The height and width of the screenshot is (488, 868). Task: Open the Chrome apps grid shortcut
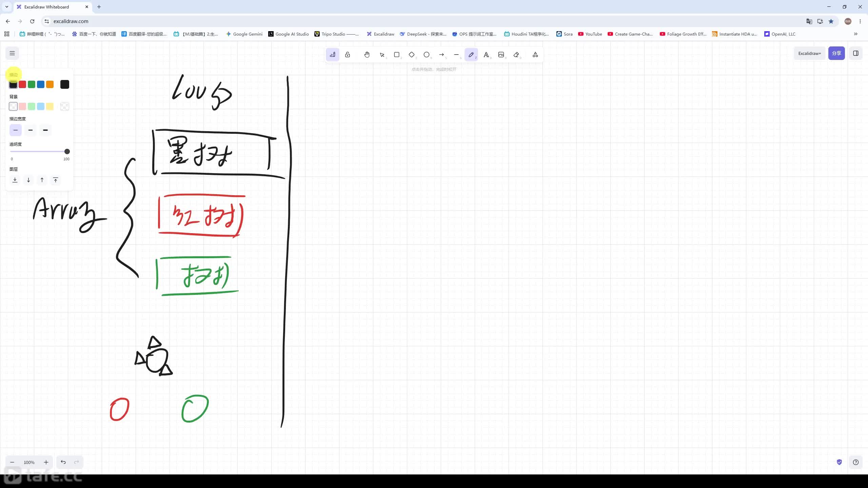7,34
